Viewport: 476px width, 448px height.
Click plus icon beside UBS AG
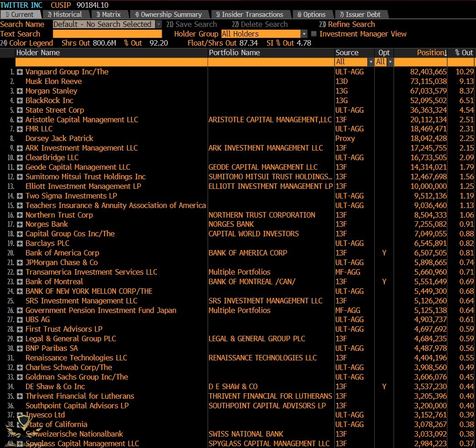20,320
